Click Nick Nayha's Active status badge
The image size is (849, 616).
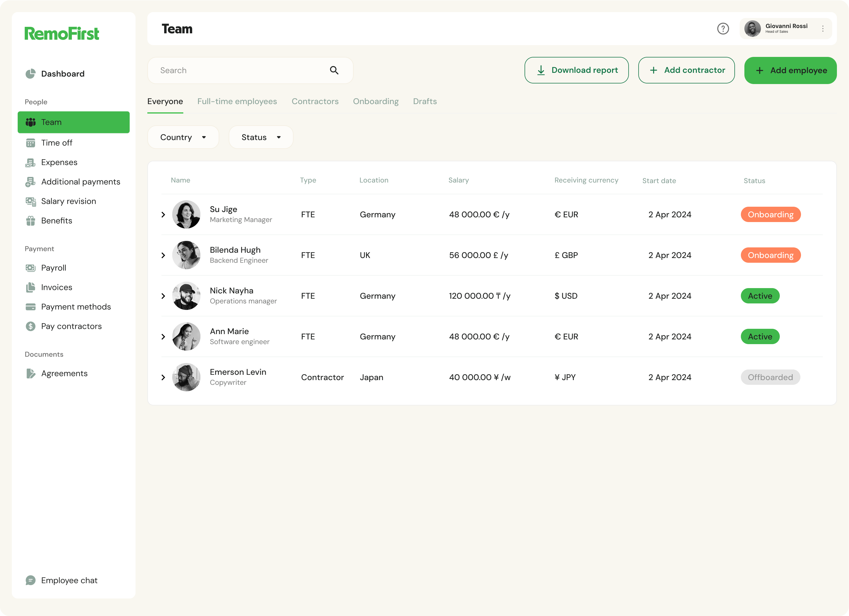click(x=759, y=296)
